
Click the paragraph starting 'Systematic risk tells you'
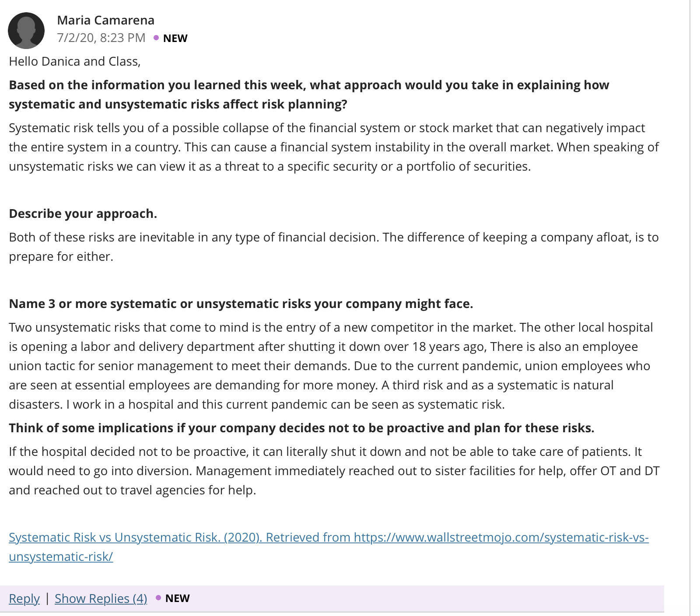click(x=334, y=147)
